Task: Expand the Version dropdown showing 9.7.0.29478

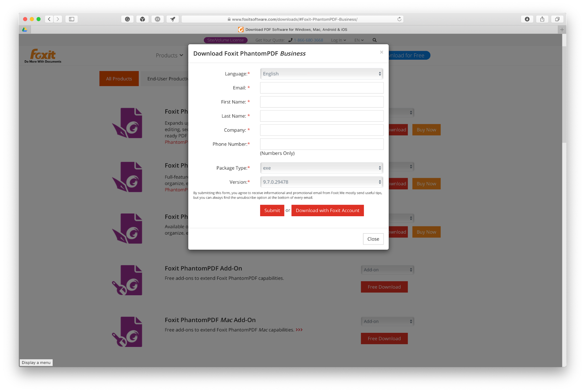Action: 322,182
